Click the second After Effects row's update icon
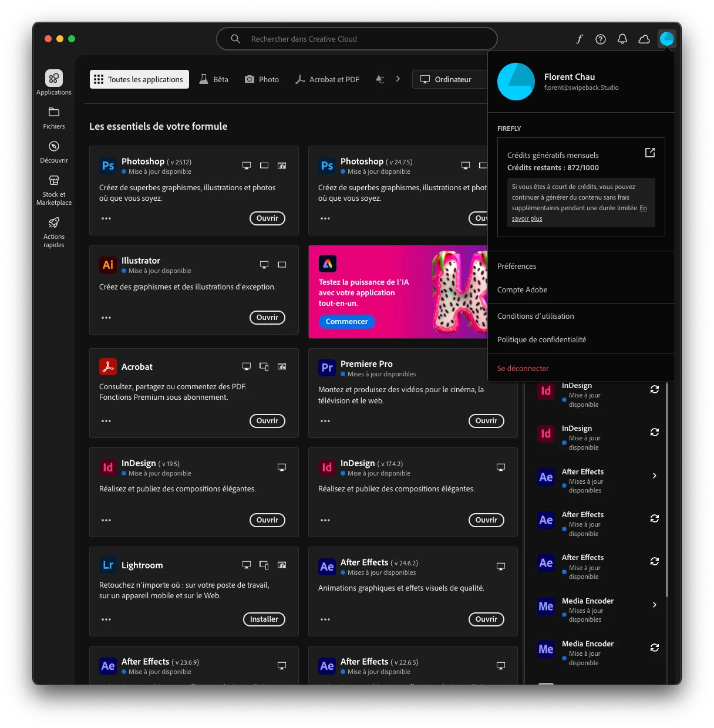714x728 pixels. [x=655, y=518]
